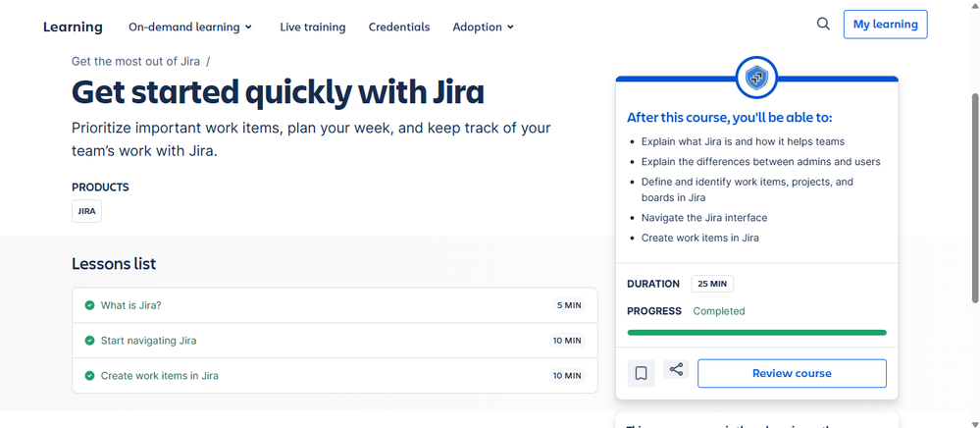Viewport: 980px width, 428px height.
Task: Click the Create work items in Jira bullet
Action: (x=700, y=238)
